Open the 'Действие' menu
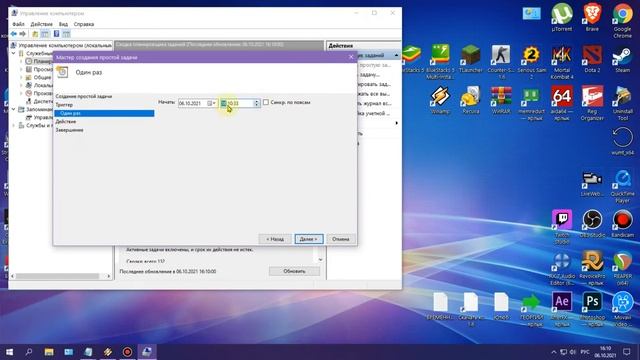This screenshot has width=640, height=360. click(x=42, y=24)
